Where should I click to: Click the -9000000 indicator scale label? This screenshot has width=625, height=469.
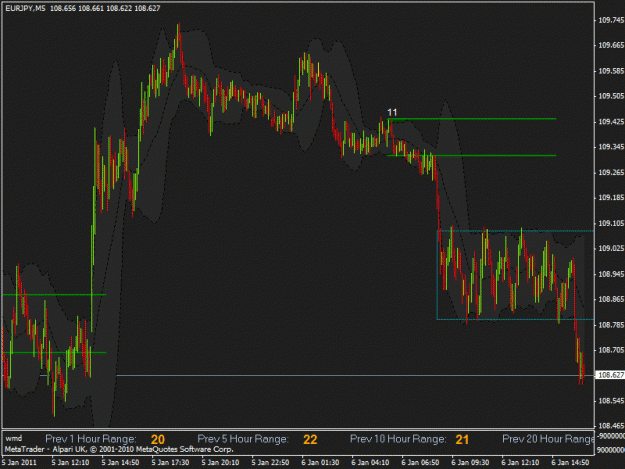tap(610, 436)
